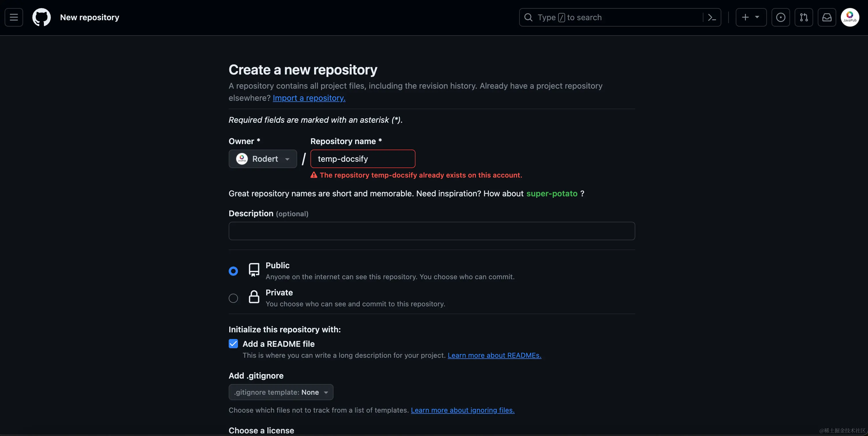Click into the Description text field

click(x=431, y=231)
